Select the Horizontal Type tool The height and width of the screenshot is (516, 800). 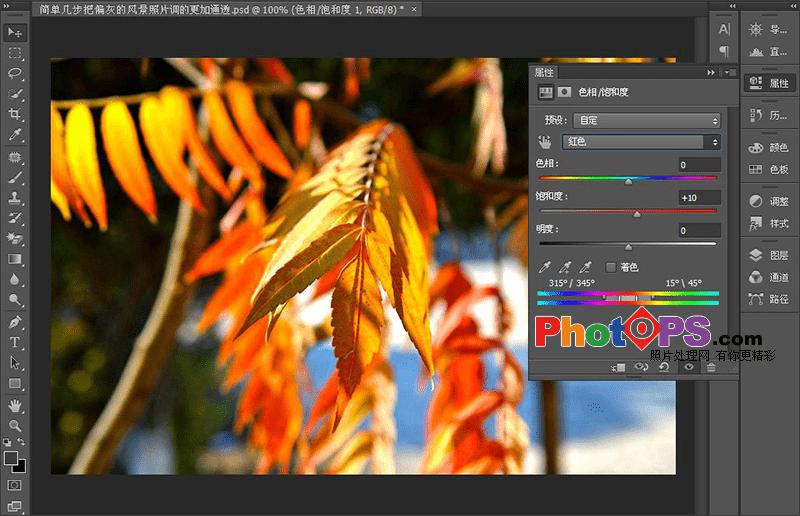click(x=15, y=342)
